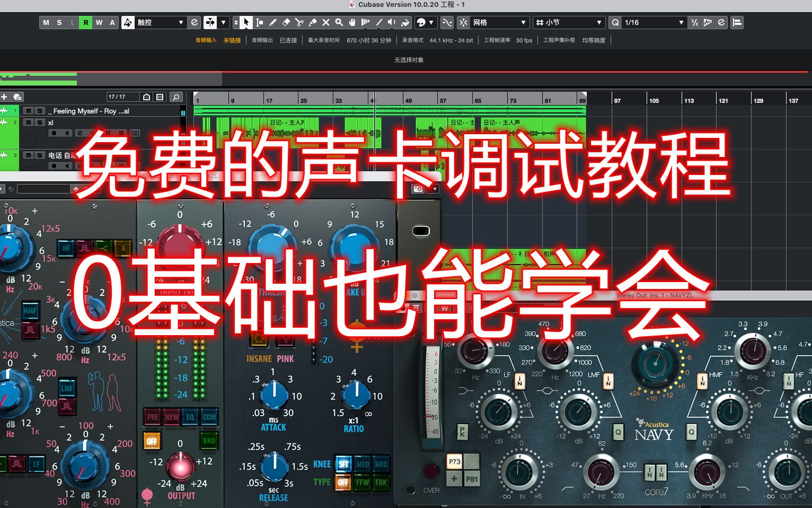The image size is (812, 508).
Task: Select the Erase tool
Action: click(x=286, y=22)
